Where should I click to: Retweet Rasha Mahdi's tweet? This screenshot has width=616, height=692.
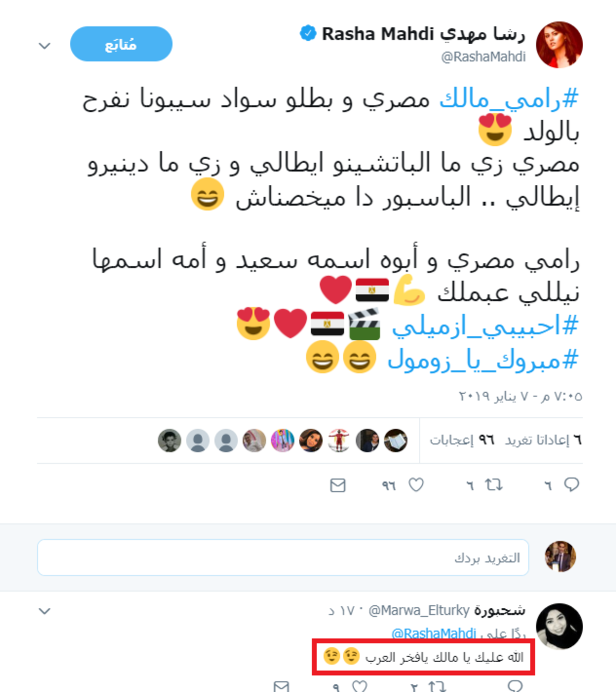[x=494, y=485]
